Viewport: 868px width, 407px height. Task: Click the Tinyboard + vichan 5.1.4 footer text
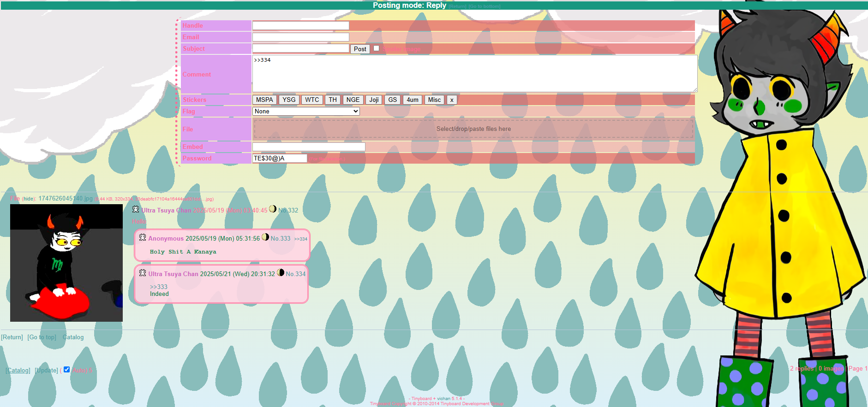[437, 399]
